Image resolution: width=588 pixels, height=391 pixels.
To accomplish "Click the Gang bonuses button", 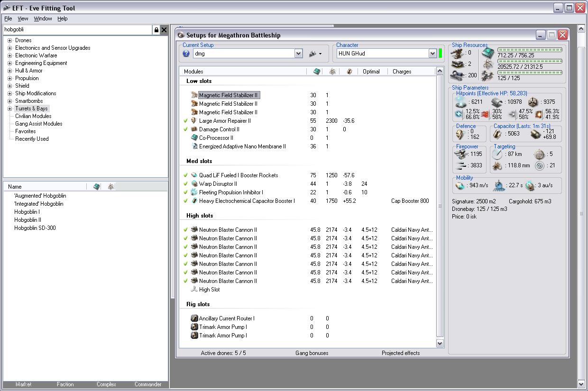I will coord(312,353).
